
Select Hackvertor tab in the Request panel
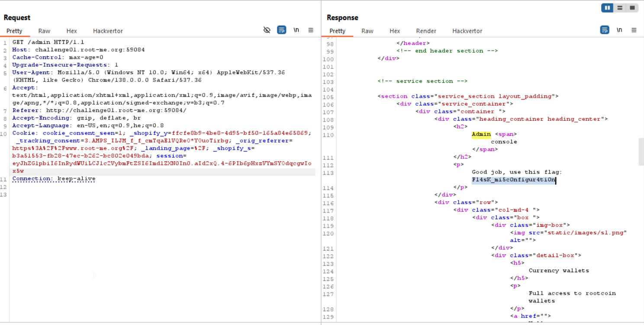[x=108, y=31]
